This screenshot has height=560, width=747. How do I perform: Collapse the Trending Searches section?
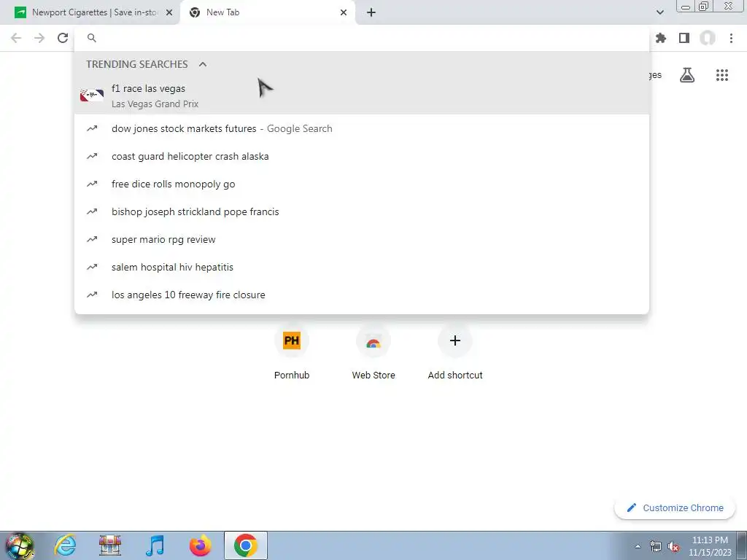pos(203,64)
